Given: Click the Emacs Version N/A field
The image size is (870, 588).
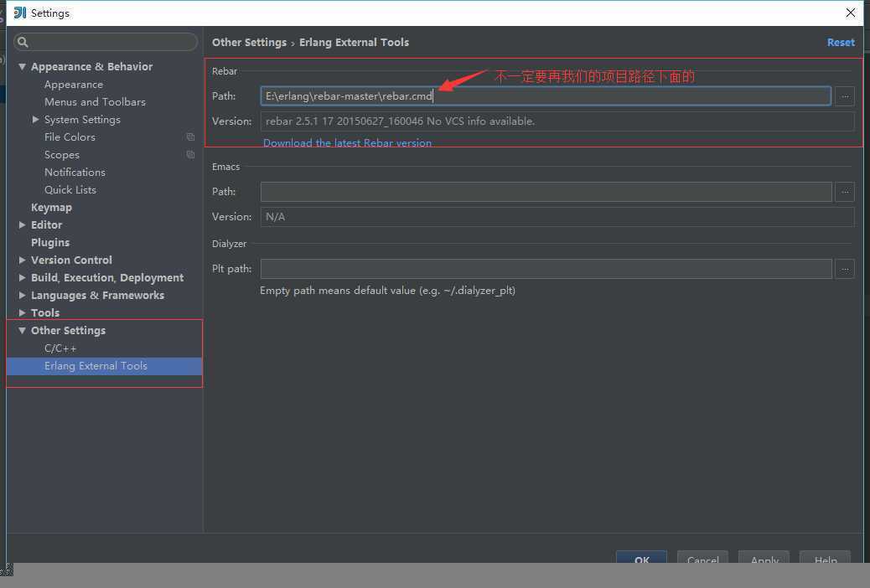Looking at the screenshot, I should point(557,217).
